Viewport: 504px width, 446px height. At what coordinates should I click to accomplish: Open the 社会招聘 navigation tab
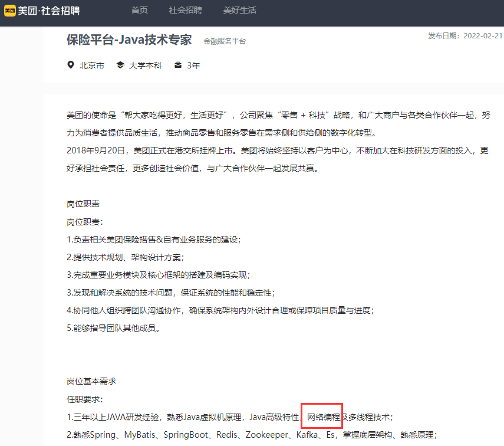186,10
